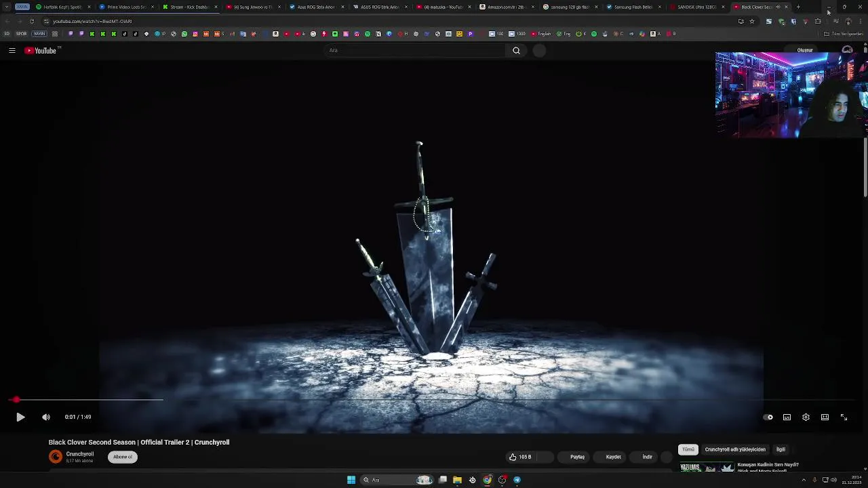Click the magnifier search button
Screen dimensions: 868x488
516,50
